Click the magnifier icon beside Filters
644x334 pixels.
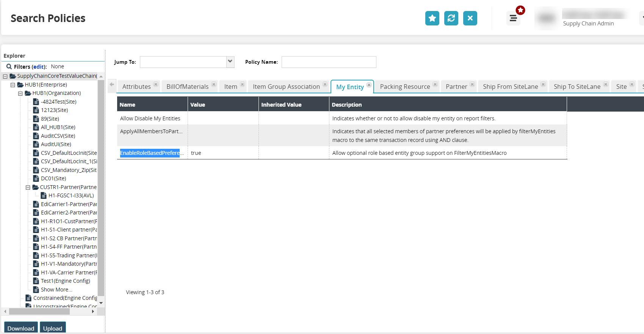[9, 67]
